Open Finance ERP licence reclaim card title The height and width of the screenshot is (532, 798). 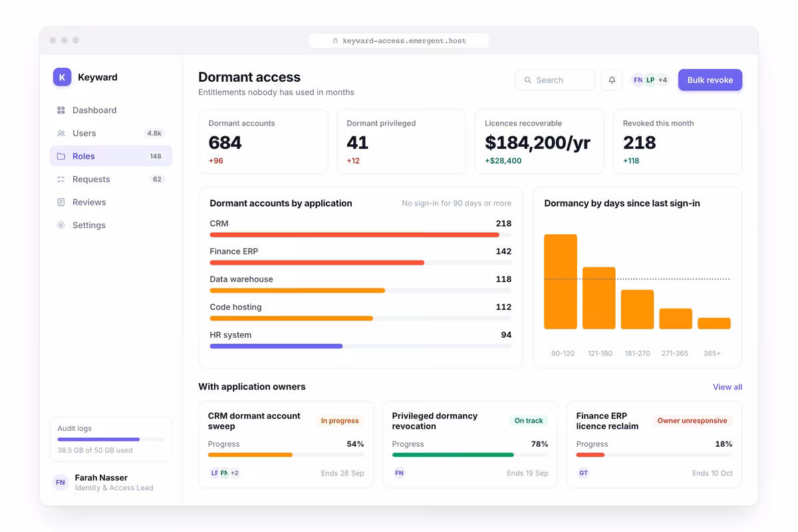tap(607, 421)
